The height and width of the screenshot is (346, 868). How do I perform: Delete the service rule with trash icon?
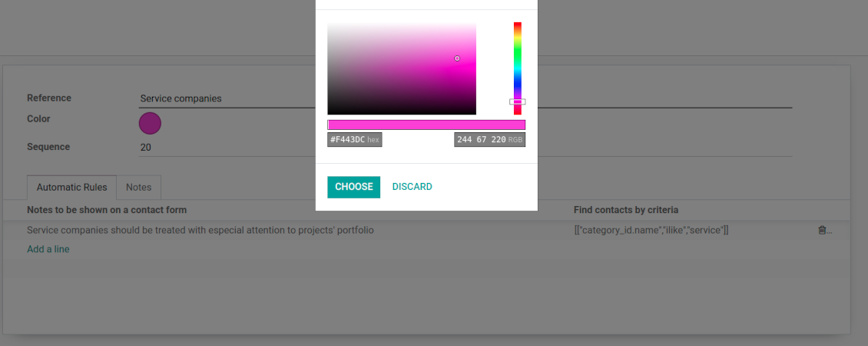(x=822, y=230)
